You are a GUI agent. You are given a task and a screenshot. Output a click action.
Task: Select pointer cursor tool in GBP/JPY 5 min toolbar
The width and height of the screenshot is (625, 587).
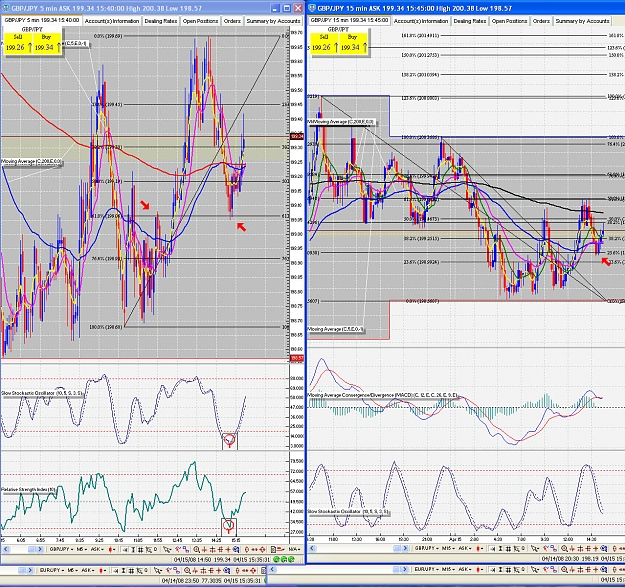point(167,550)
